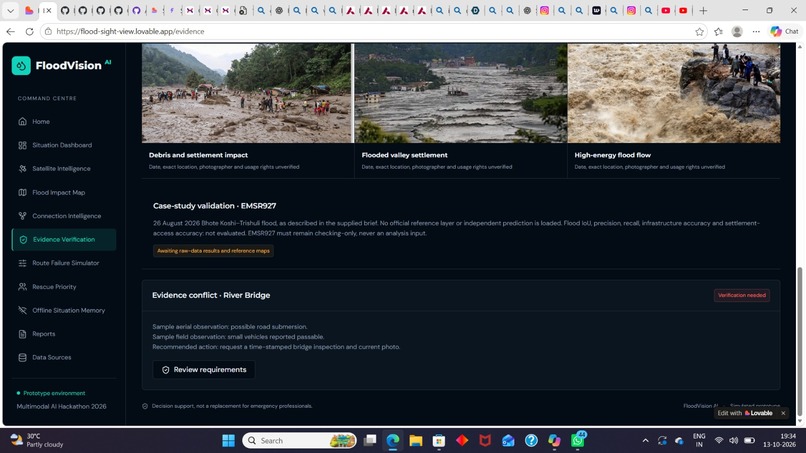The width and height of the screenshot is (806, 453).
Task: Reload the page with refresh icon
Action: pyautogui.click(x=29, y=31)
